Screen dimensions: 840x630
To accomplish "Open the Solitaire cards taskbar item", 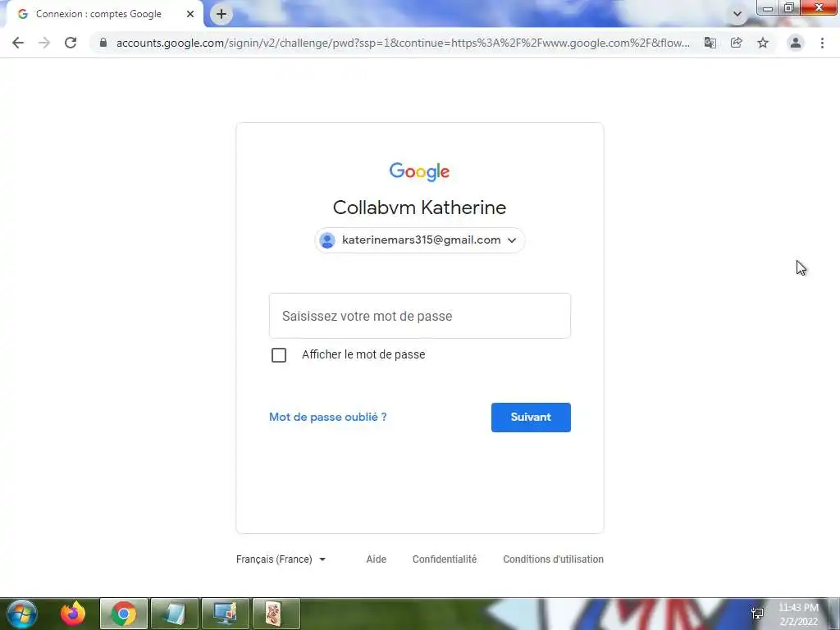I will coord(276,614).
